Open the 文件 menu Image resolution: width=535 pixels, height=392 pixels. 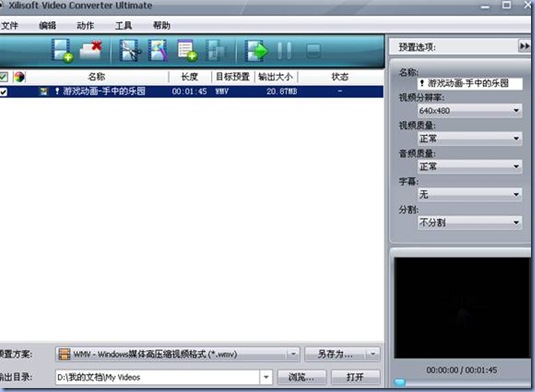tap(10, 25)
